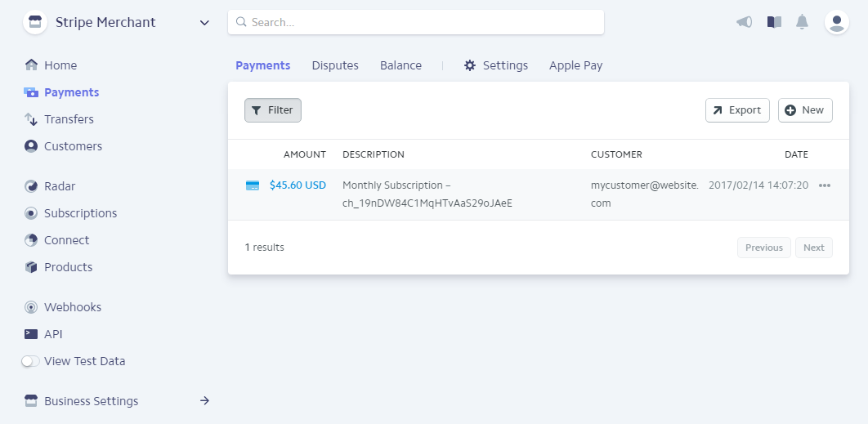Open the documentation book icon
Image resolution: width=868 pixels, height=424 pixels.
click(x=774, y=22)
